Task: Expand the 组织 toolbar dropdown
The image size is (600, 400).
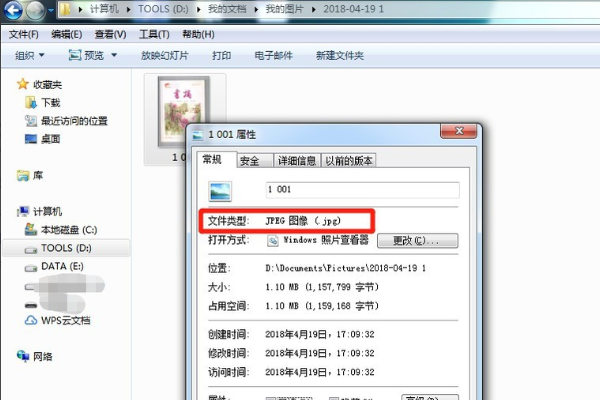Action: coord(29,56)
